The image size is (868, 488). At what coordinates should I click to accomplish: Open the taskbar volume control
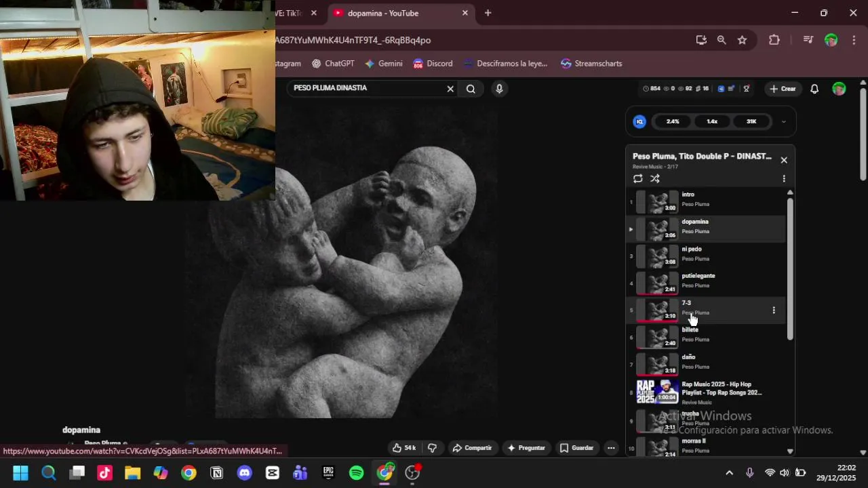[x=785, y=473]
